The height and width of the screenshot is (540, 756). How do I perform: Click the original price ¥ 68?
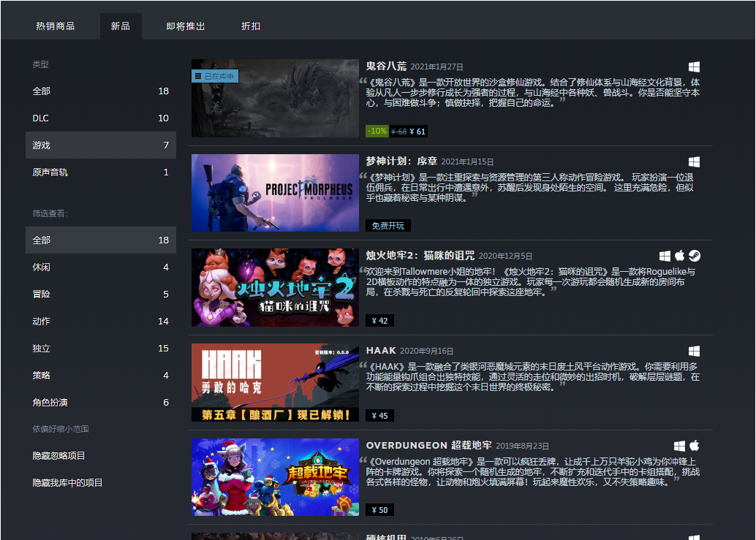coord(398,132)
